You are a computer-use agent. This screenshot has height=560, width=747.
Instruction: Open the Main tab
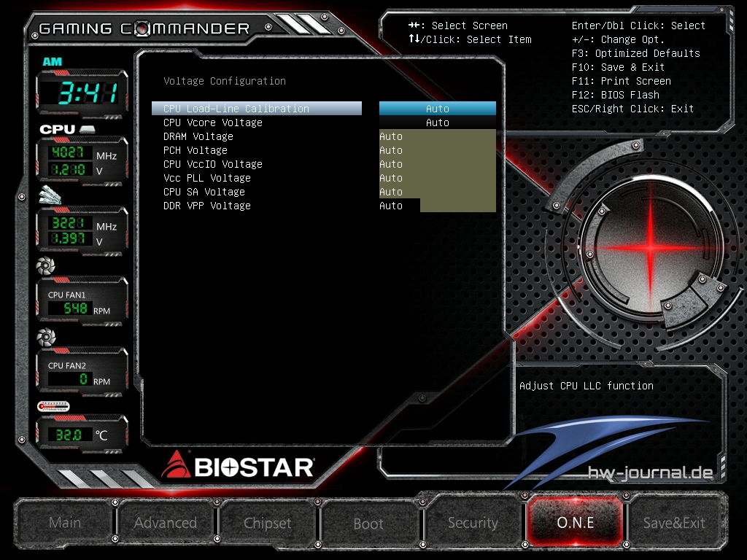pyautogui.click(x=65, y=522)
